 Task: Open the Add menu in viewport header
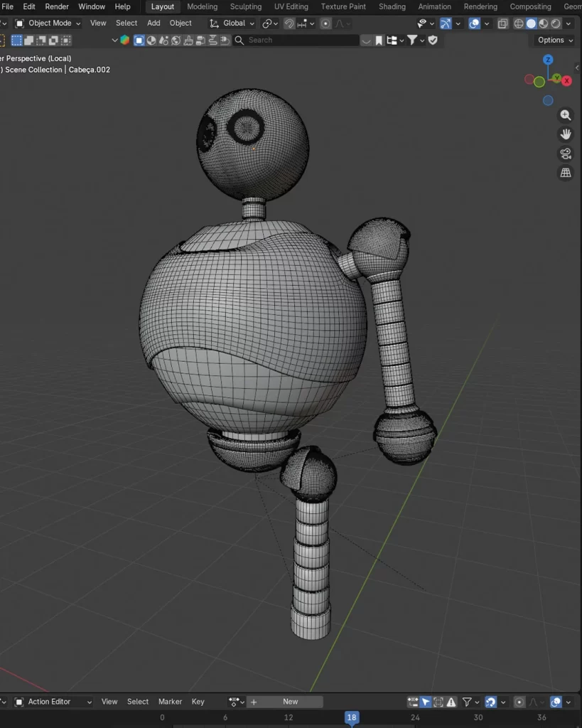(153, 23)
